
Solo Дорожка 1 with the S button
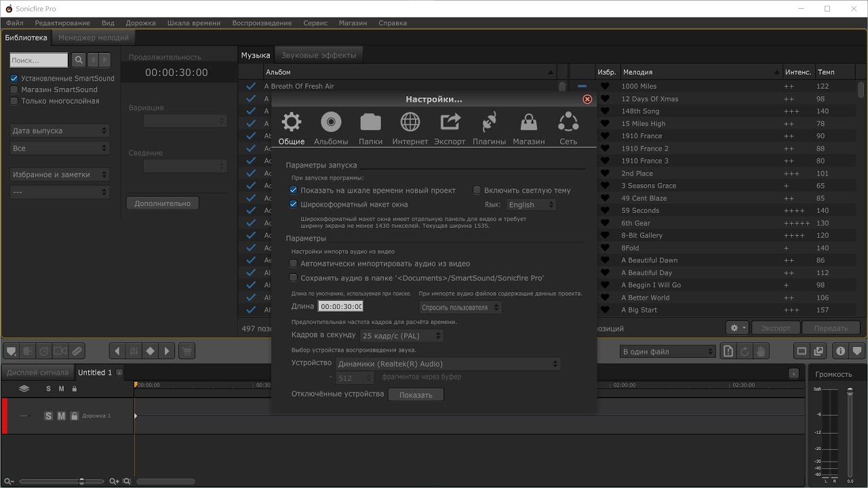(48, 415)
